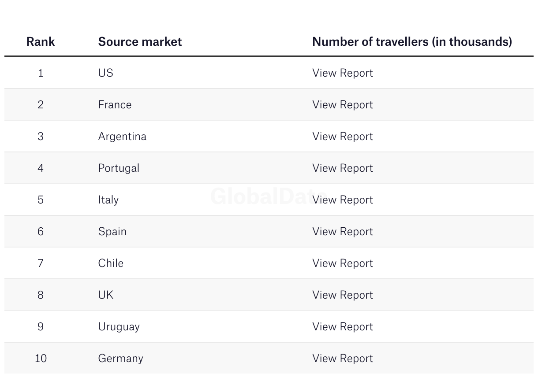538x392 pixels.
Task: Select rank number 10 cell
Action: click(x=41, y=358)
